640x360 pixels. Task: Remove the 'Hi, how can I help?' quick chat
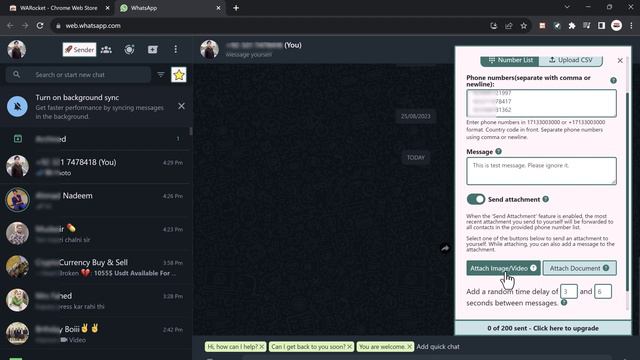pos(262,347)
